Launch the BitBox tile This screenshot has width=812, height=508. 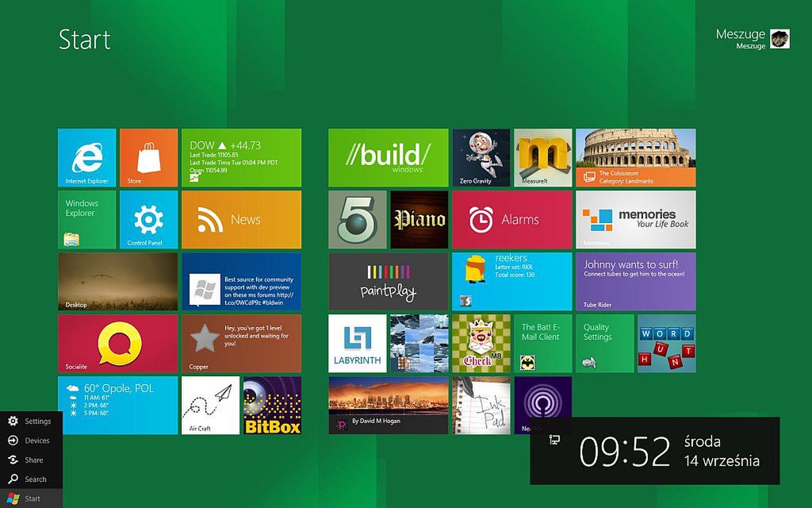pyautogui.click(x=273, y=406)
